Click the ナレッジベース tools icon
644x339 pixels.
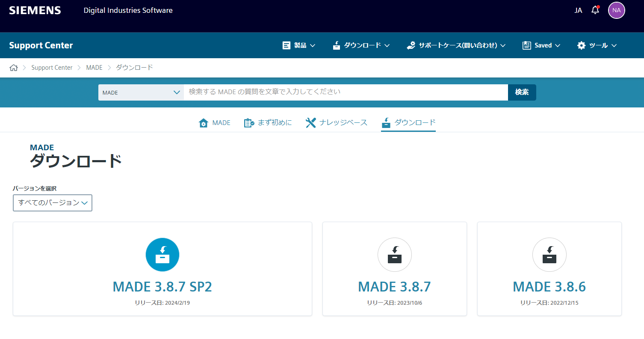coord(311,123)
